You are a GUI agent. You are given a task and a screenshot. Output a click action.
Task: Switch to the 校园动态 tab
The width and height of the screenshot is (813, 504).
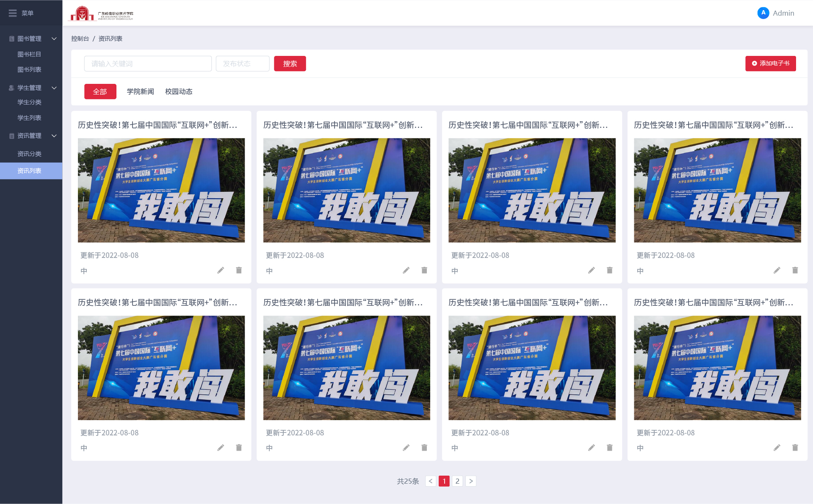click(x=179, y=91)
